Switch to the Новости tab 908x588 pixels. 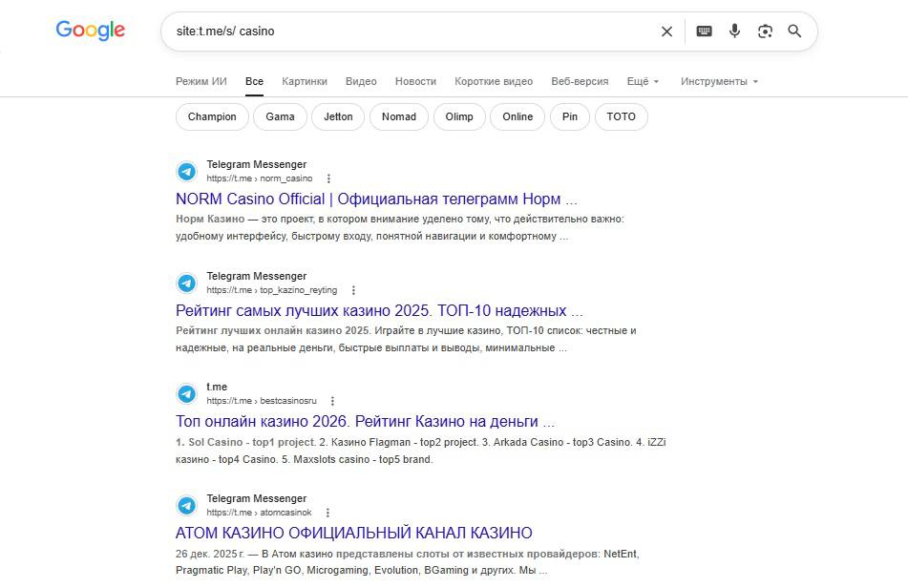(415, 81)
